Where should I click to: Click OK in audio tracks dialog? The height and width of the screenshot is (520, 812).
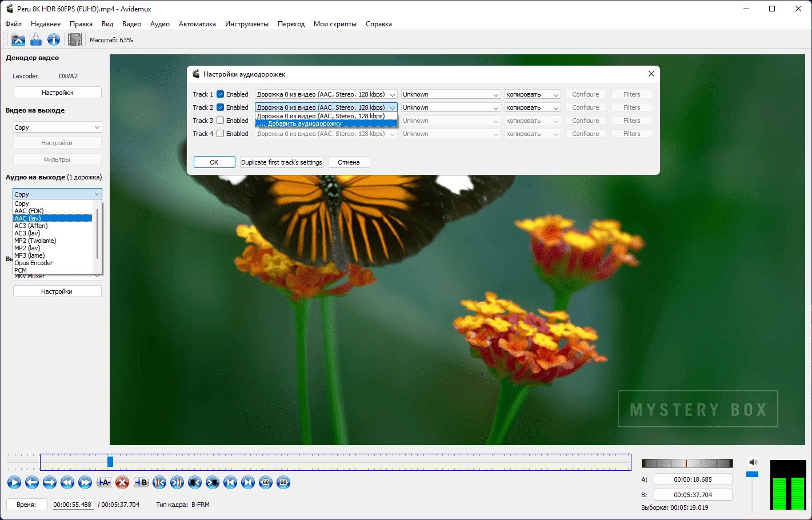pyautogui.click(x=214, y=162)
